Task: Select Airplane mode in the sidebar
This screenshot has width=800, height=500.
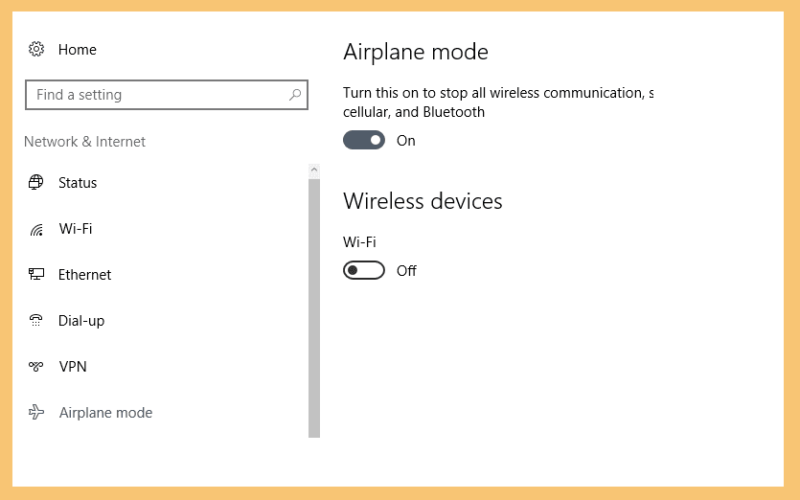Action: coord(106,412)
